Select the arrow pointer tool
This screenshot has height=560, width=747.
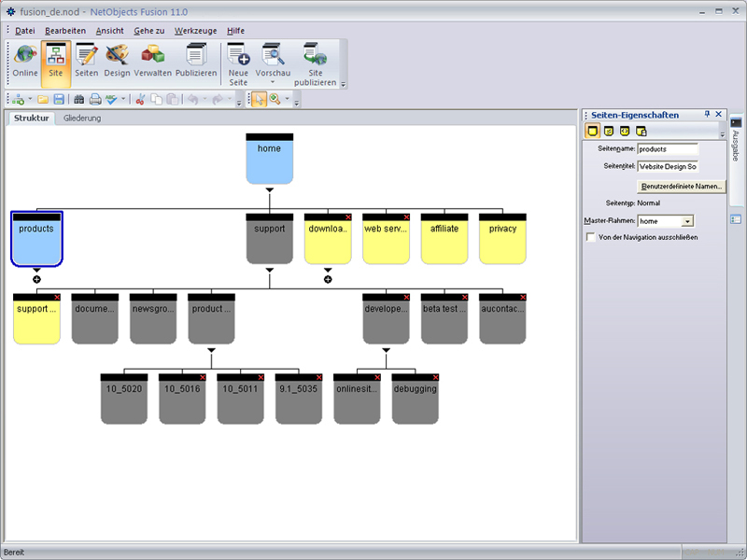pyautogui.click(x=259, y=100)
